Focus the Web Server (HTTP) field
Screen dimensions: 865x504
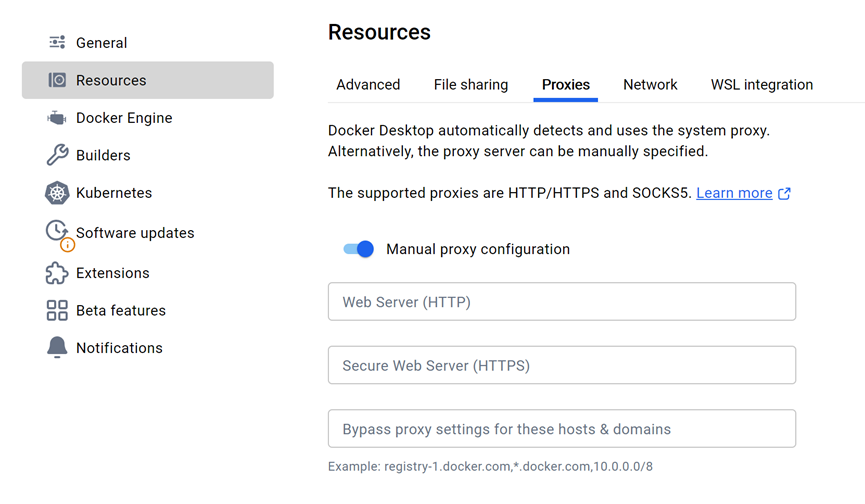tap(562, 302)
